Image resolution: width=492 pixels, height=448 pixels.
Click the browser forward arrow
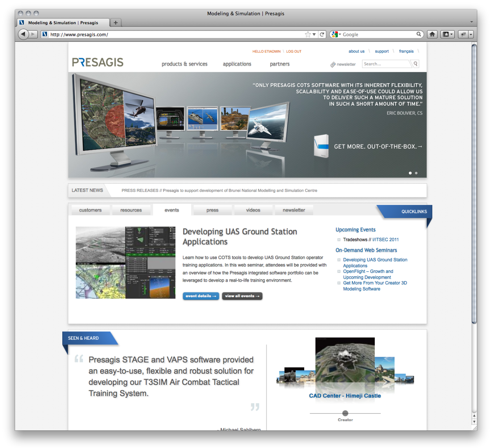point(34,34)
